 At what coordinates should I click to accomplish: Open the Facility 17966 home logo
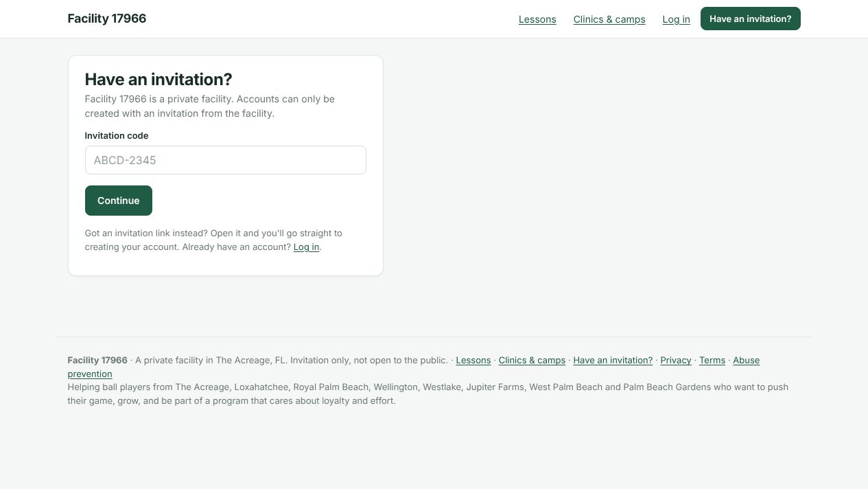click(x=106, y=19)
